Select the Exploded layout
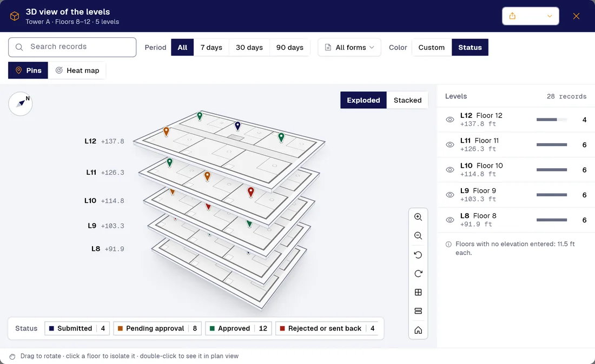Image resolution: width=595 pixels, height=364 pixels. pyautogui.click(x=363, y=100)
